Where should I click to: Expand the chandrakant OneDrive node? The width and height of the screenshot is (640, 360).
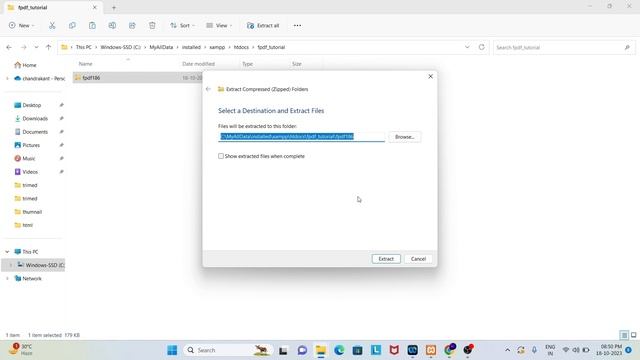pyautogui.click(x=7, y=78)
